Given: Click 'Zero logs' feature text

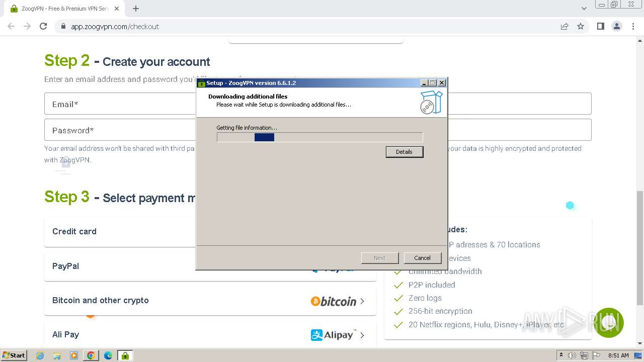Looking at the screenshot, I should [x=425, y=298].
